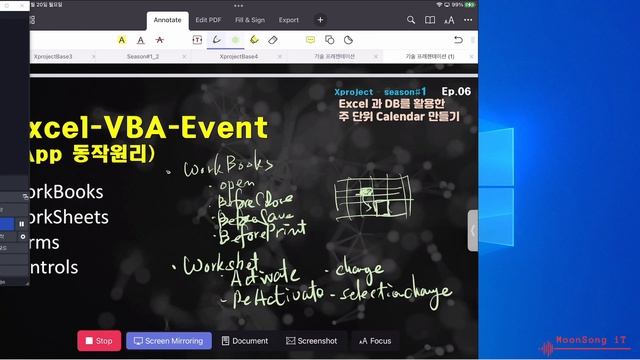Select the pen drawing tool
This screenshot has height=360, width=640.
(217, 40)
